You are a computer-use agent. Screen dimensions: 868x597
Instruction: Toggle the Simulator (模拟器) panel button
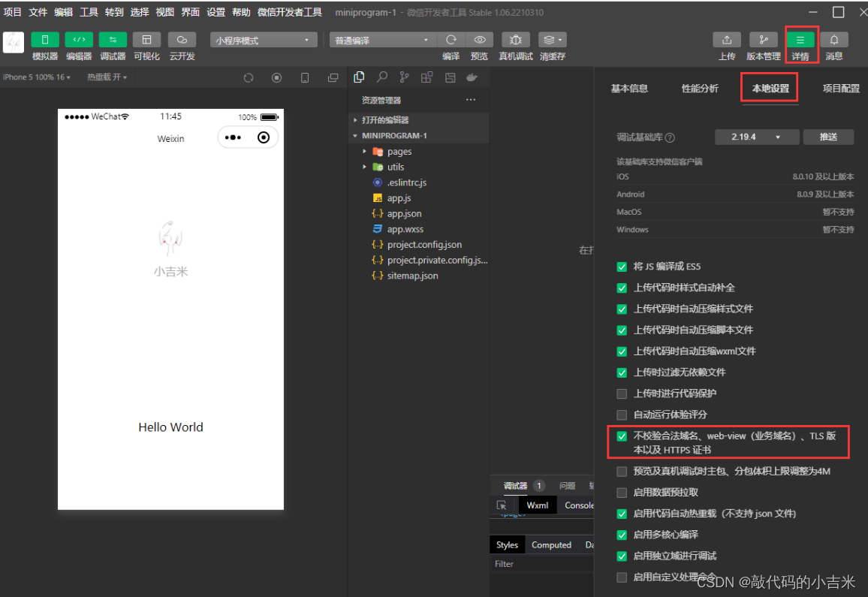[x=45, y=40]
